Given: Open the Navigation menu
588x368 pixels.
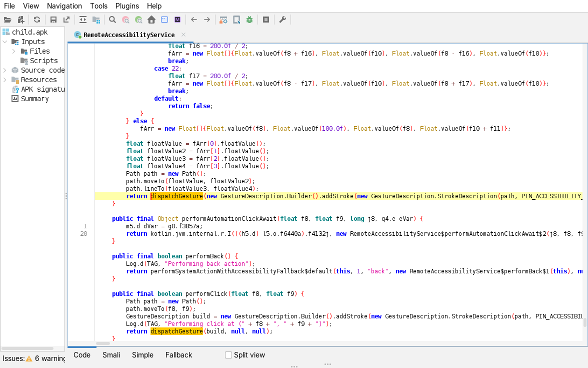Looking at the screenshot, I should (x=64, y=6).
